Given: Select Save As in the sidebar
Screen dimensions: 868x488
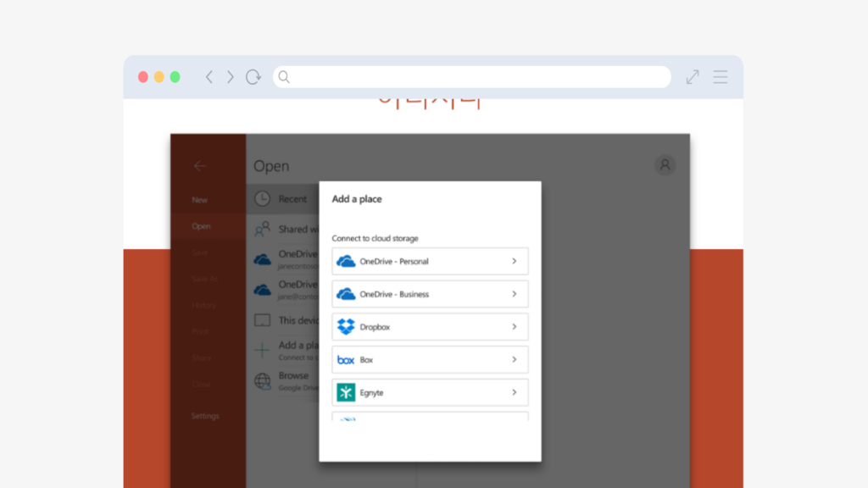Looking at the screenshot, I should click(205, 279).
